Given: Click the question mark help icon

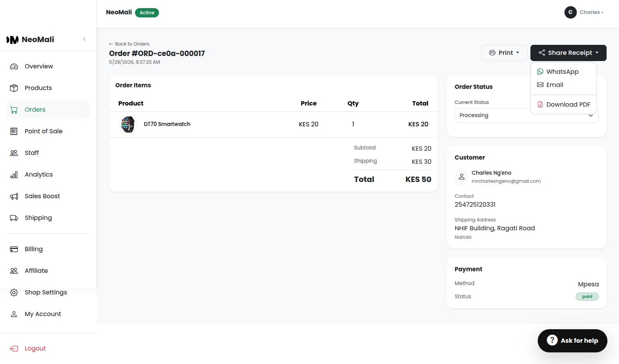Looking at the screenshot, I should coord(552,340).
